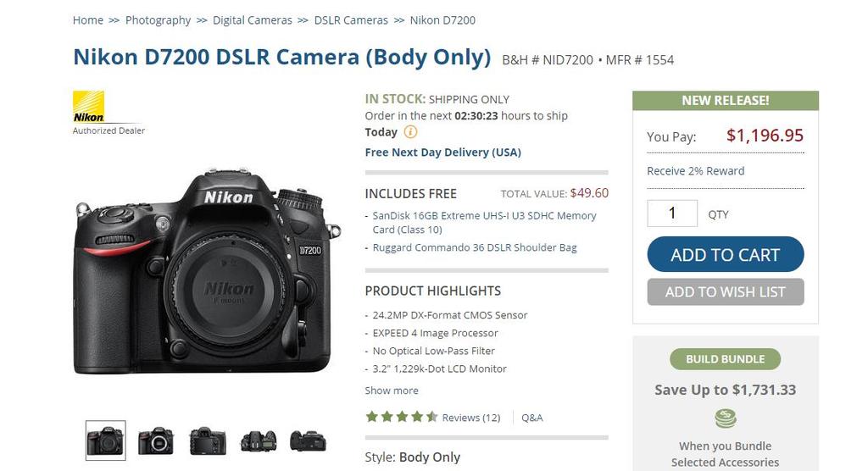Click the Nikon Authorized Dealer logo

click(x=89, y=108)
